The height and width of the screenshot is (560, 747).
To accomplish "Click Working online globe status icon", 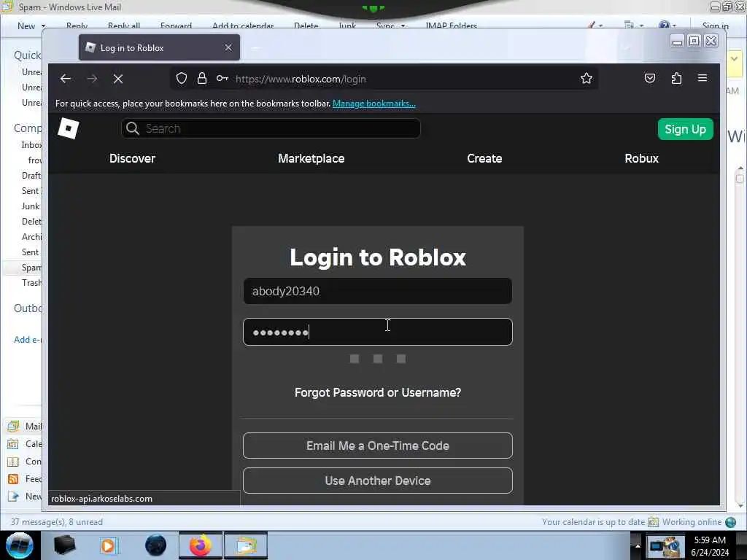I will 730,522.
